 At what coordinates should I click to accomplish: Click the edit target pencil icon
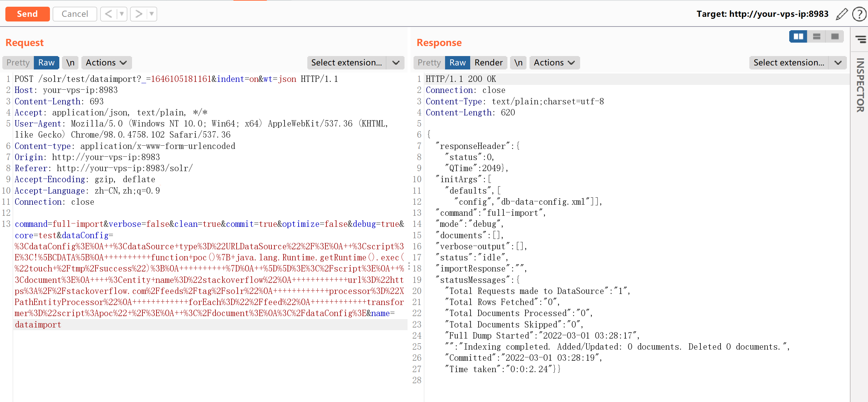[842, 14]
